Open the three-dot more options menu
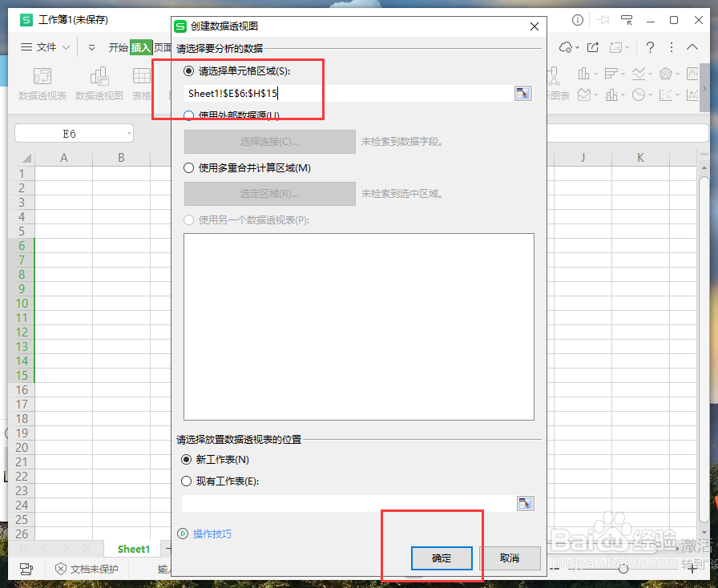 672,47
